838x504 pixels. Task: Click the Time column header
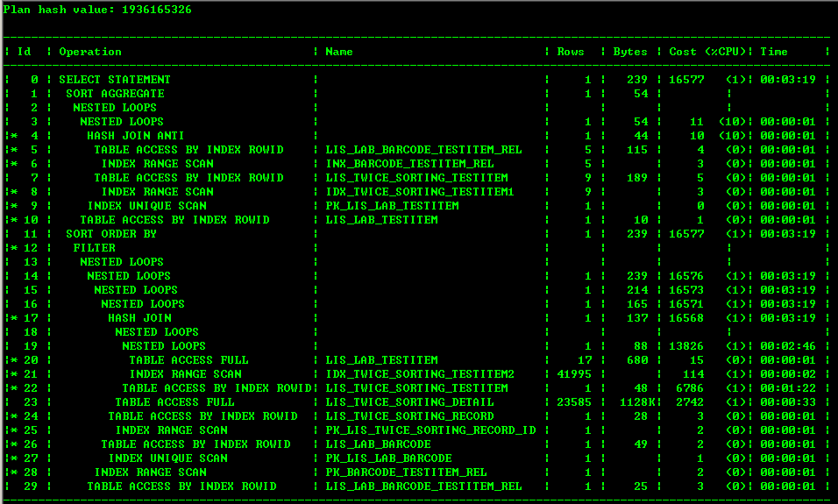click(x=774, y=52)
